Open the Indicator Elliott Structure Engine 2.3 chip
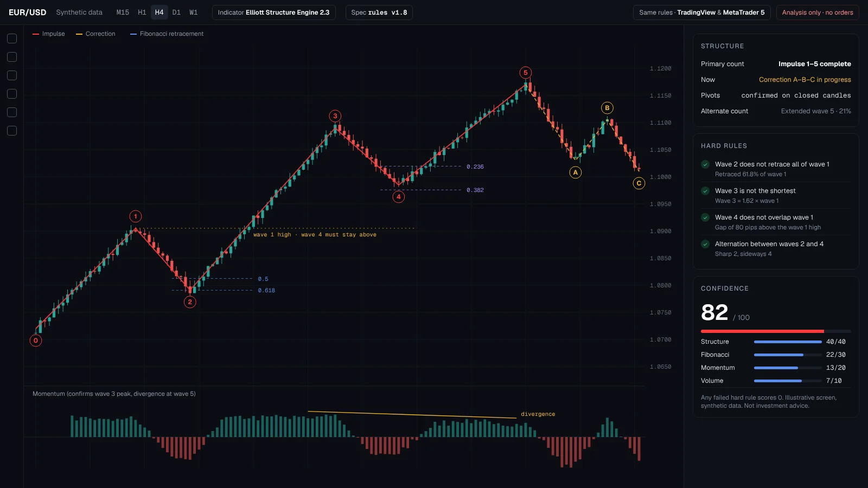 [x=274, y=12]
